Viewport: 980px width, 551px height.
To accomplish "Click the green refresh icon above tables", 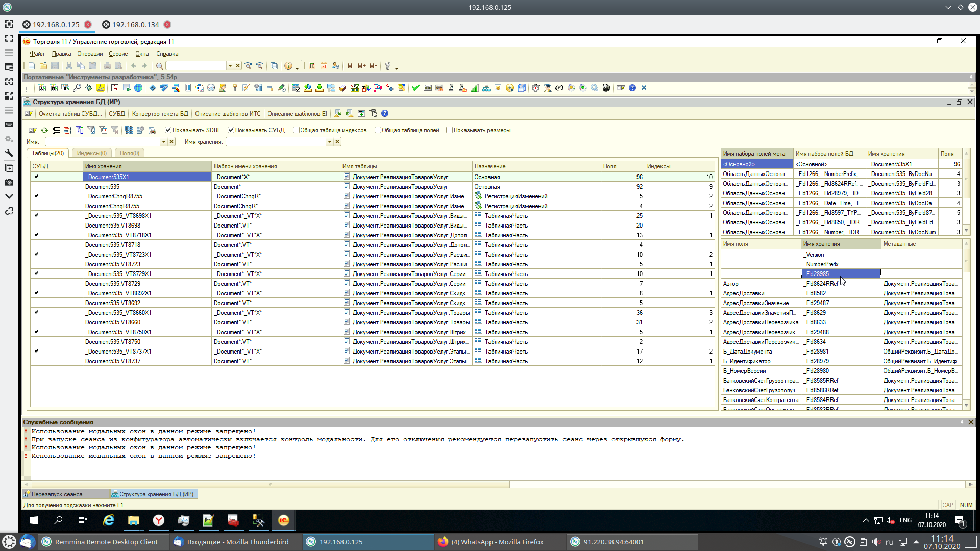I will (x=44, y=130).
